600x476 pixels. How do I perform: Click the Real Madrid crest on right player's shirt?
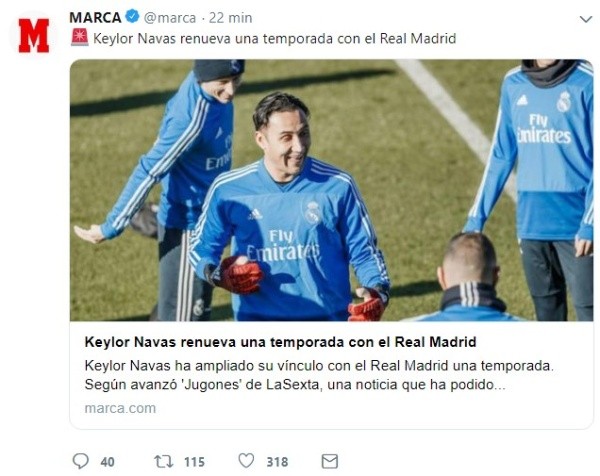click(564, 101)
